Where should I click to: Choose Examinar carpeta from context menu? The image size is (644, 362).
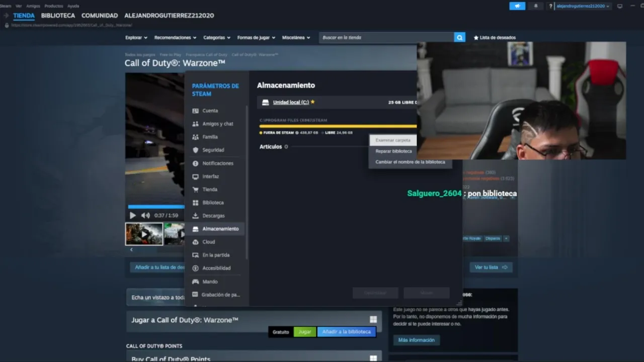tap(393, 140)
